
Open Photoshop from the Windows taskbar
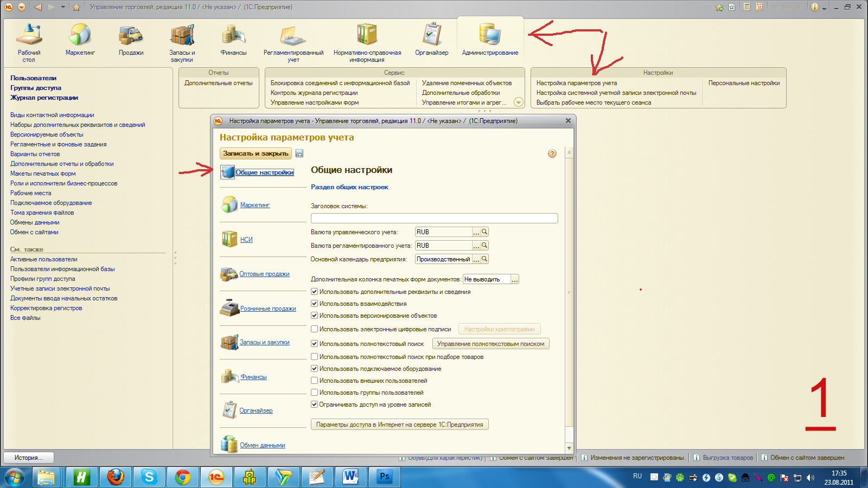384,477
